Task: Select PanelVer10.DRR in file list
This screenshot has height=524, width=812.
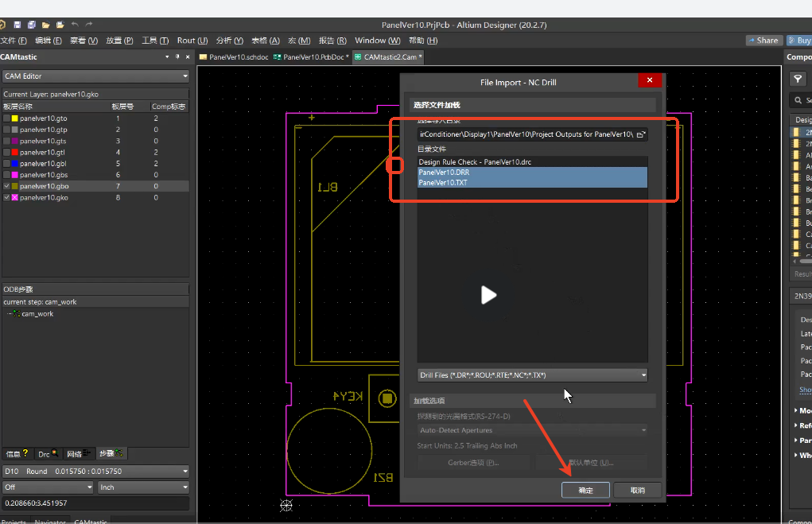Action: [532, 173]
